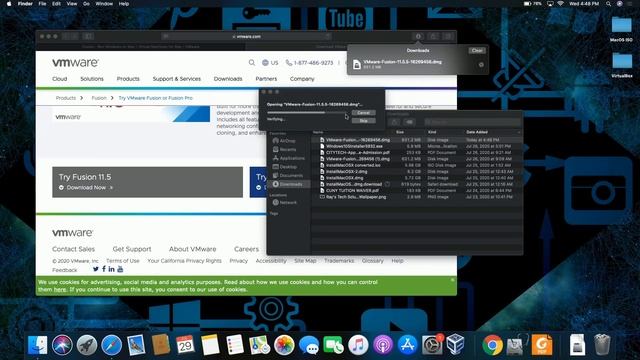
Task: Open VMware YouTube icon in footer
Action: click(x=120, y=269)
